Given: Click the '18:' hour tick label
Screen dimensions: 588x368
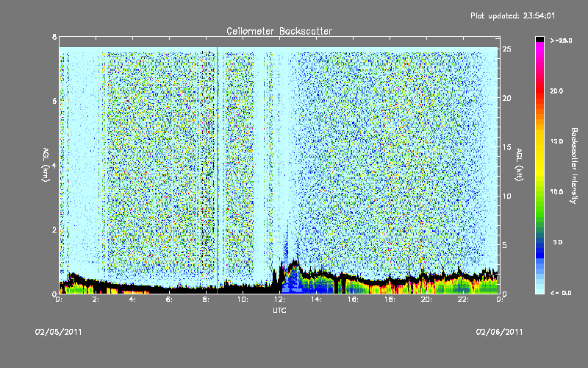Looking at the screenshot, I should pyautogui.click(x=390, y=300).
